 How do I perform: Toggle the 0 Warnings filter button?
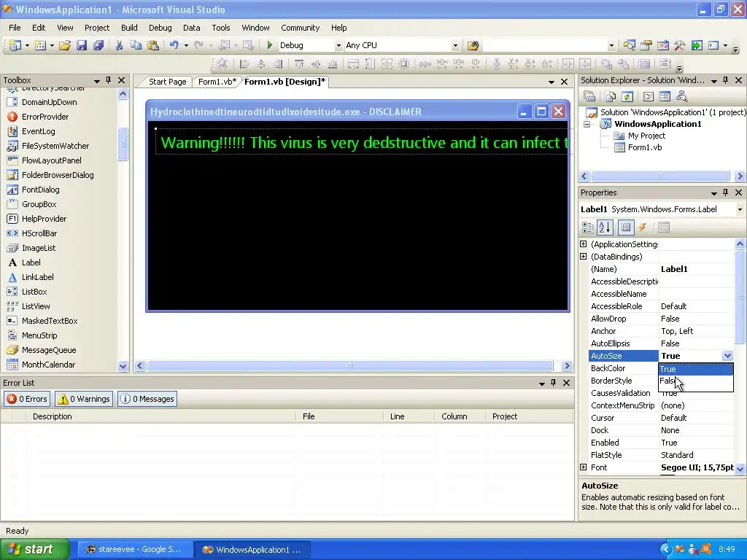[84, 399]
